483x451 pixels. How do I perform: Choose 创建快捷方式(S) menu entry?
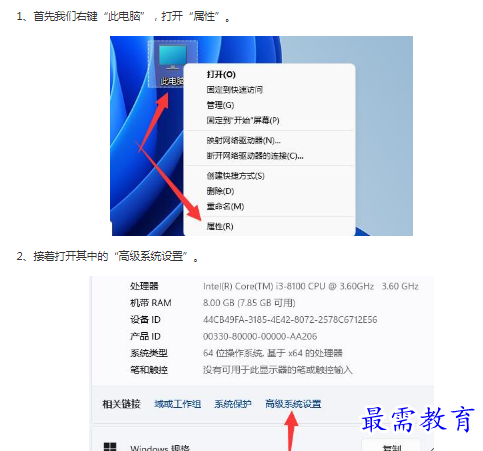pos(236,176)
